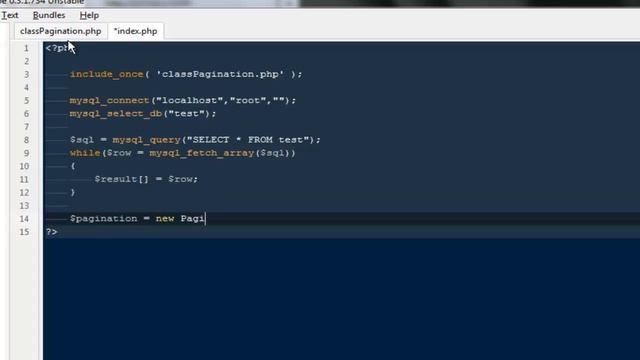Click the include_once function on line 3
This screenshot has width=640, height=360.
click(x=107, y=74)
